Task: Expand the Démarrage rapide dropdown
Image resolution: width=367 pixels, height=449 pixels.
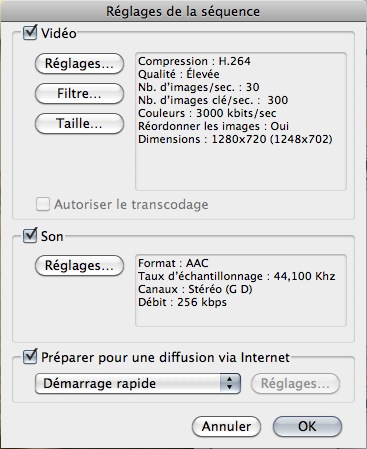Action: pyautogui.click(x=138, y=383)
